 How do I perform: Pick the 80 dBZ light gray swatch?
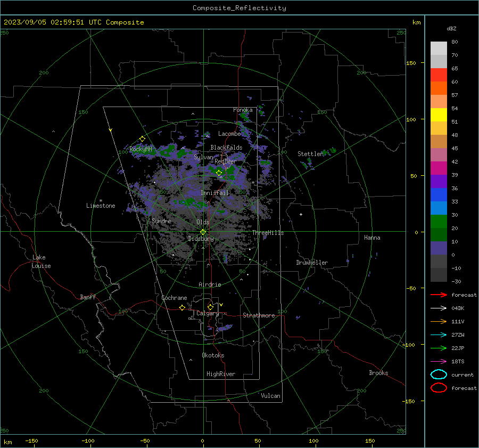[x=439, y=48]
